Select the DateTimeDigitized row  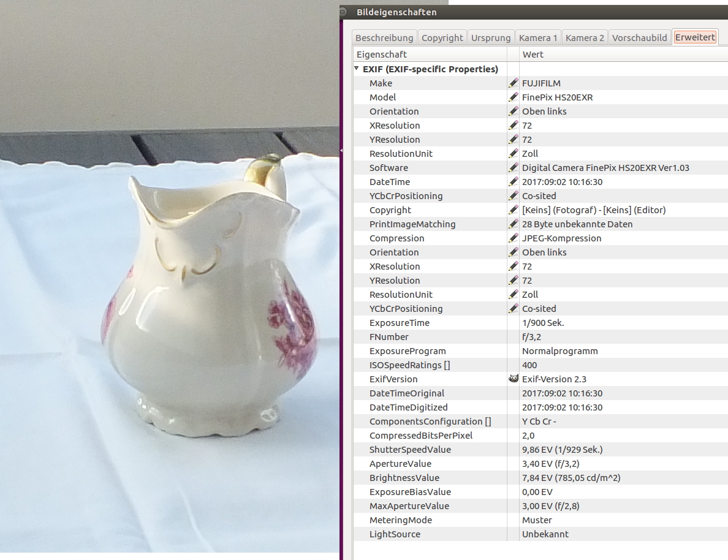(540, 407)
